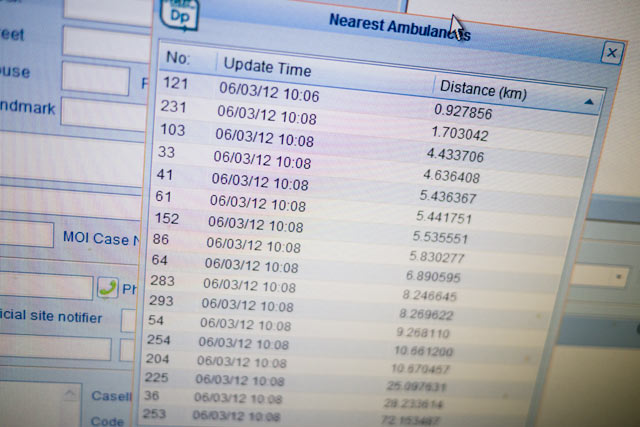The image size is (640, 427).
Task: Sort by the Update Time column header
Action: [267, 68]
